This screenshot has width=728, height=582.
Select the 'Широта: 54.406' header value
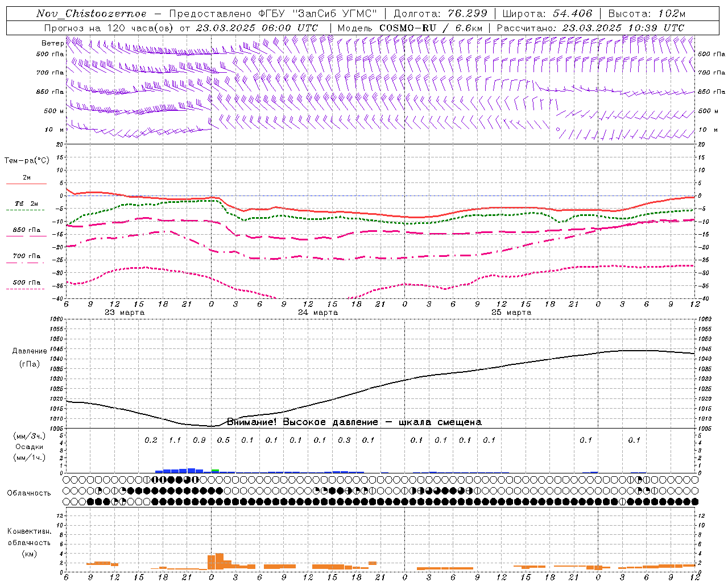pyautogui.click(x=547, y=14)
